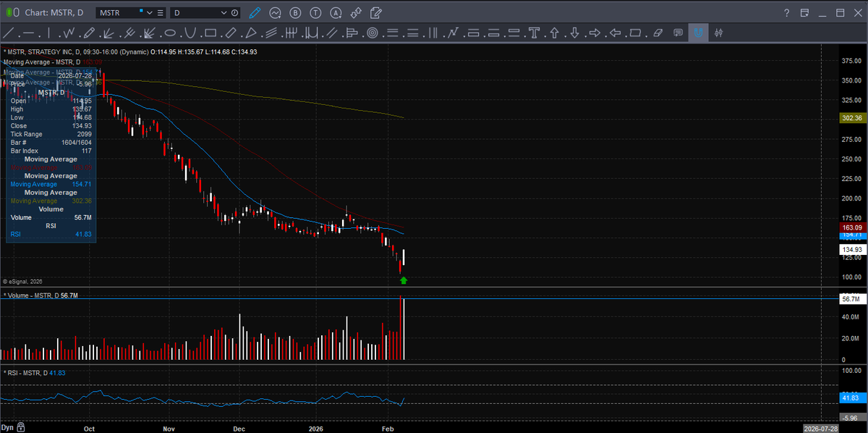Select the horizontal line tool

(29, 33)
